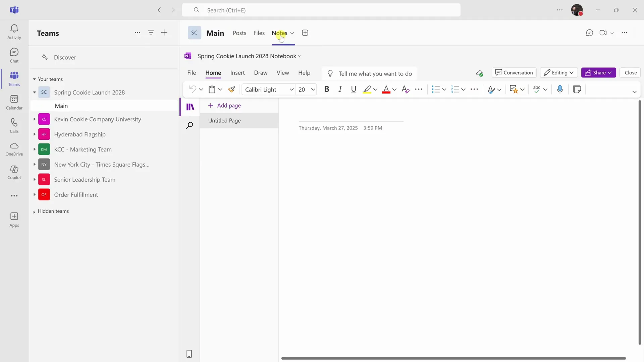This screenshot has height=362, width=644.
Task: Open Calls in the left rail
Action: (14, 126)
